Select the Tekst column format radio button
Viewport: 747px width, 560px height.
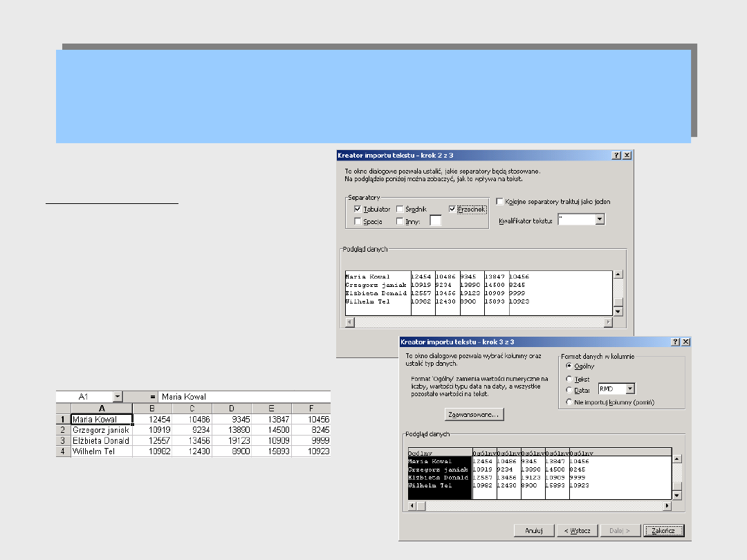point(569,379)
